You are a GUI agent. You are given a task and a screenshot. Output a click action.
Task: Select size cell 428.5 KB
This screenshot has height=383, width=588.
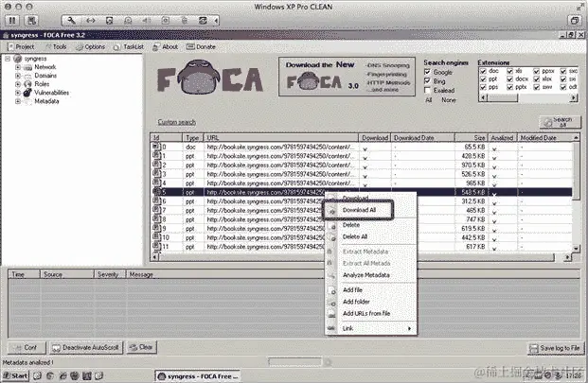pyautogui.click(x=473, y=156)
